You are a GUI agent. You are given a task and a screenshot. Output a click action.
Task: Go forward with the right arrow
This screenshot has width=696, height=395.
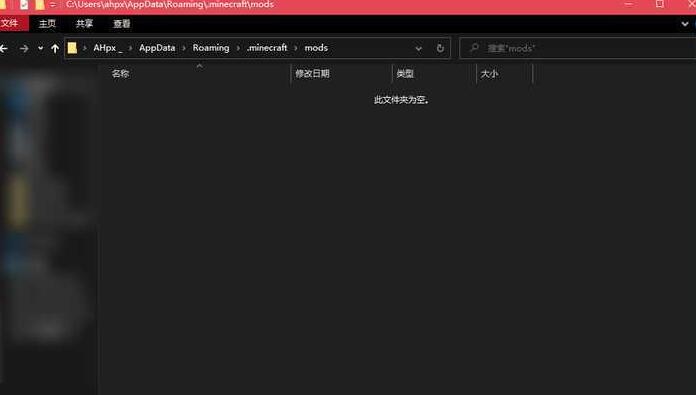point(24,48)
